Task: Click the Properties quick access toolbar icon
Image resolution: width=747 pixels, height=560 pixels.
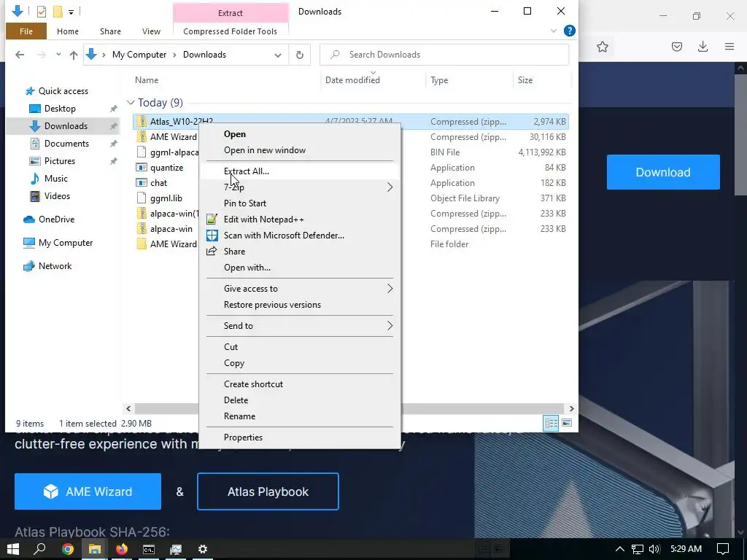Action: click(x=42, y=12)
